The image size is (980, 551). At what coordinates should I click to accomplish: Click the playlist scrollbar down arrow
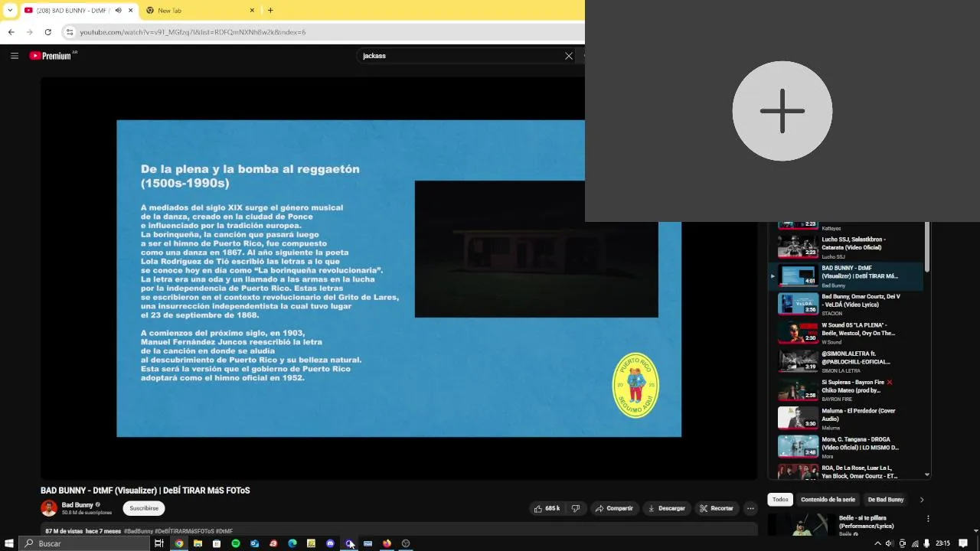(x=927, y=474)
